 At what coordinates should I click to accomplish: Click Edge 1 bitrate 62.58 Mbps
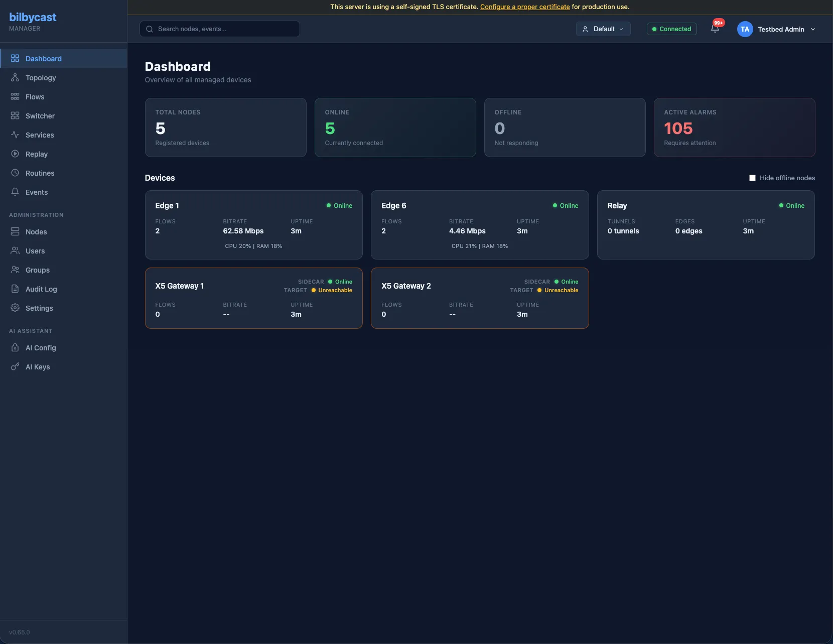243,231
